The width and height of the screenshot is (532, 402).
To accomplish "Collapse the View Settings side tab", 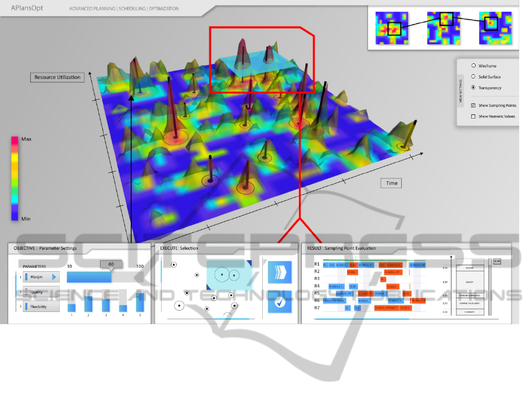I will coord(462,89).
